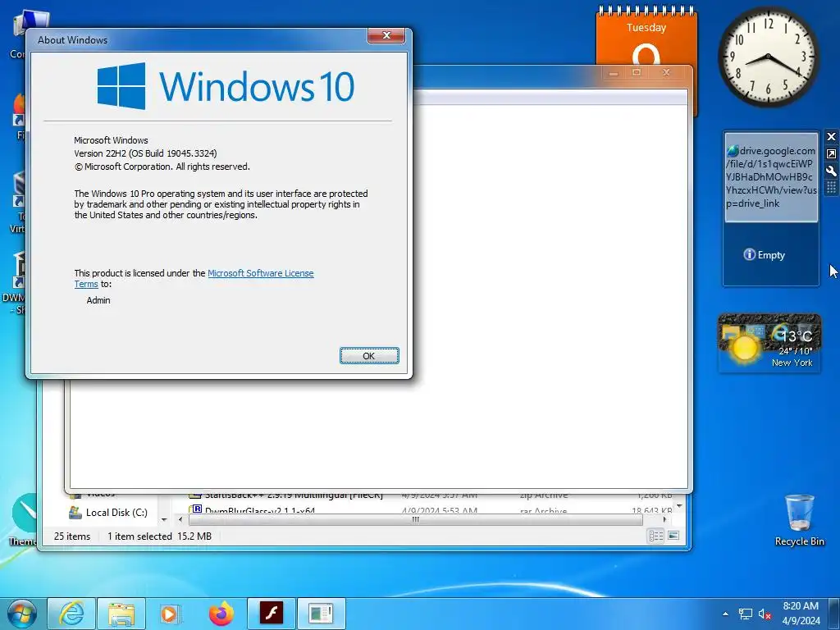
Task: Click OK in the About Windows dialog
Action: (x=369, y=356)
